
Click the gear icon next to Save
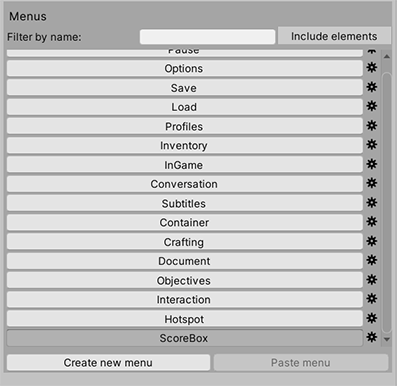pos(372,87)
